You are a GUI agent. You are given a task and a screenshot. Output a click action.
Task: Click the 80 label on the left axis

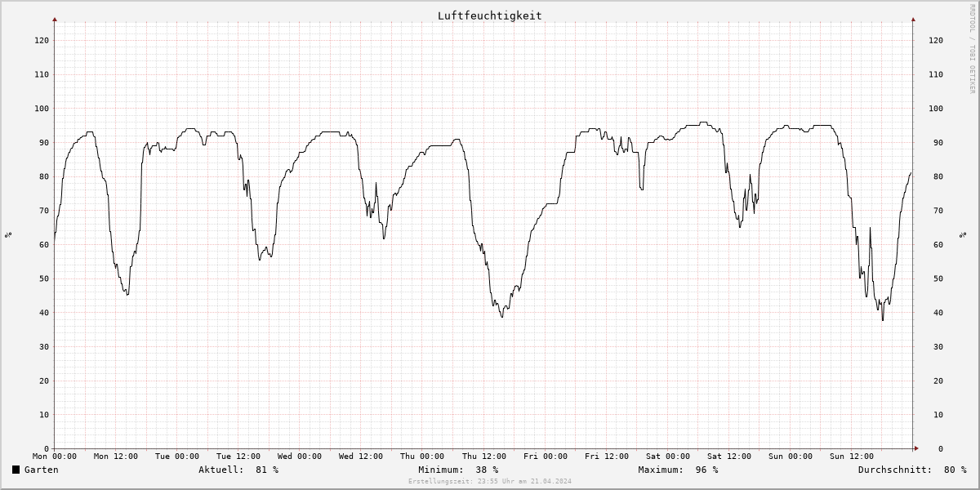44,176
